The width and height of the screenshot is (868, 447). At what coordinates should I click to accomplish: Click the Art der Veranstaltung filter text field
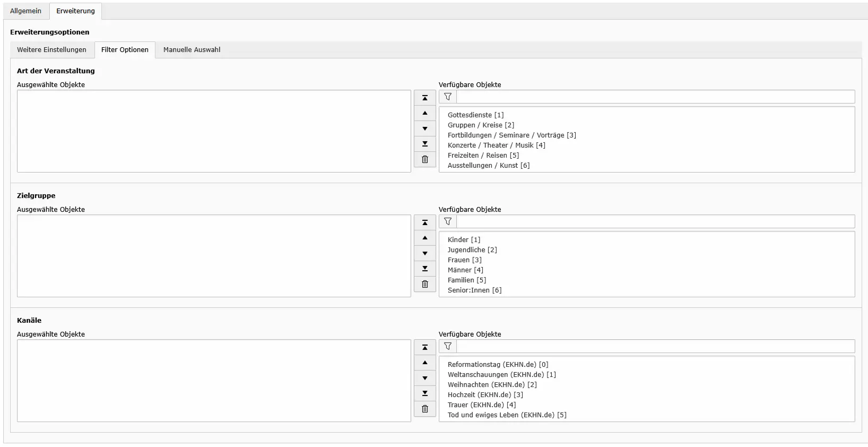tap(655, 97)
